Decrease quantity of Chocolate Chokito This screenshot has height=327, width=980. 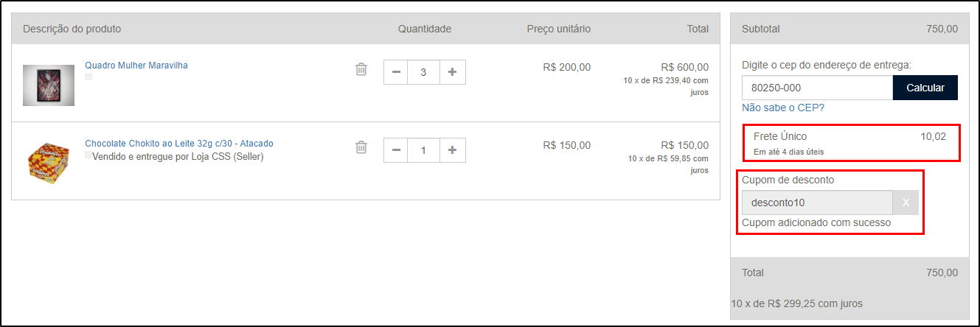(x=396, y=150)
